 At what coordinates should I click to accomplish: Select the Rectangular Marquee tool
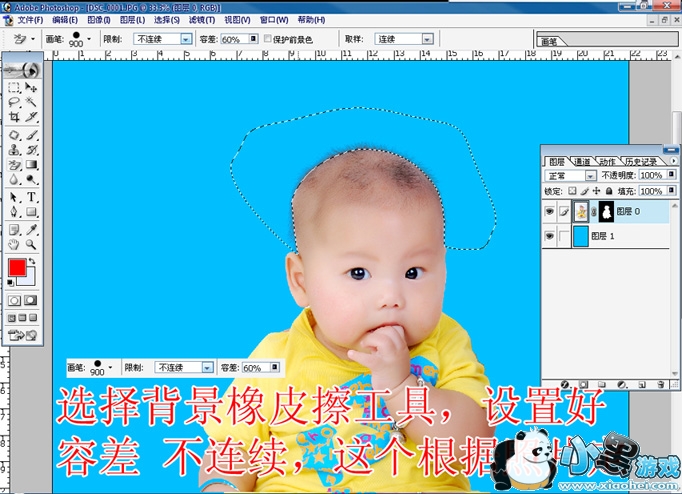click(14, 87)
